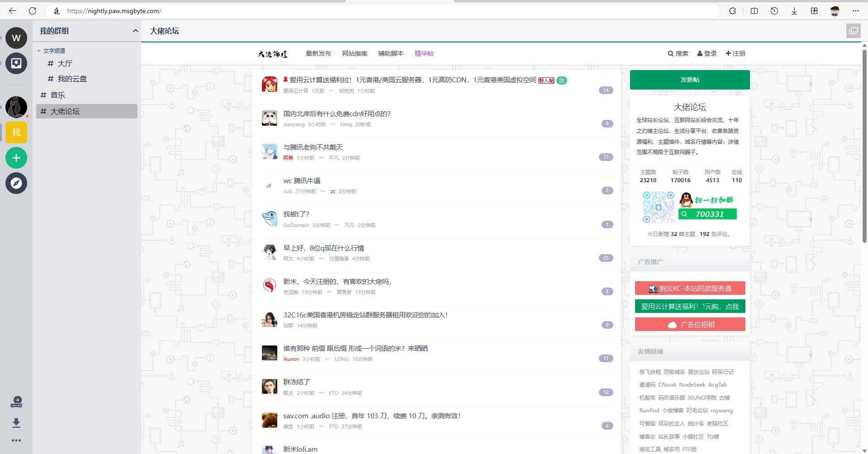Switch to 最新发布 nav tab
Image resolution: width=868 pixels, height=454 pixels.
[318, 53]
